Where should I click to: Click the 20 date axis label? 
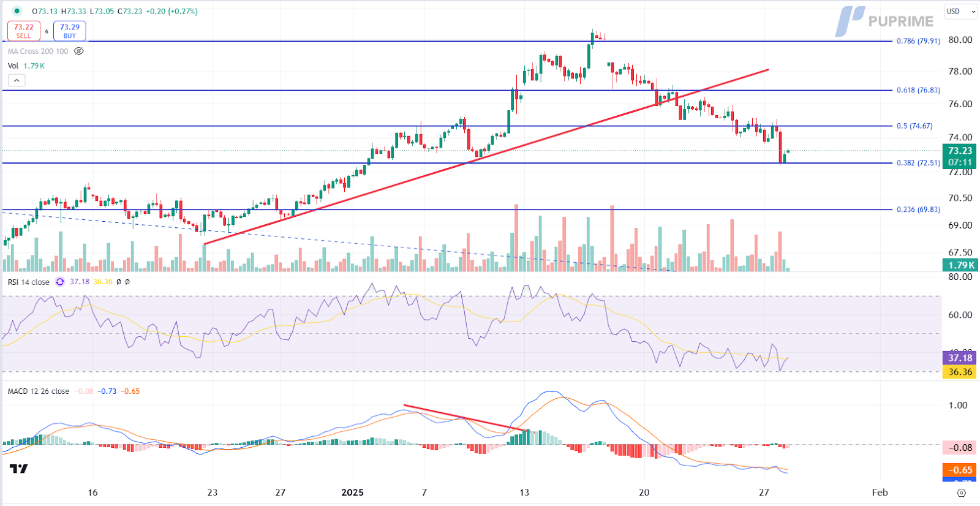coord(644,493)
